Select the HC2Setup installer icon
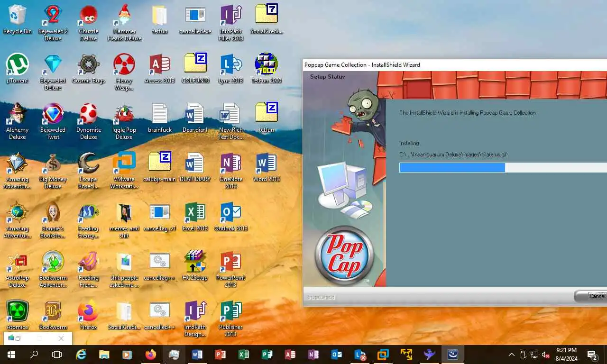This screenshot has width=607, height=364. (x=195, y=266)
